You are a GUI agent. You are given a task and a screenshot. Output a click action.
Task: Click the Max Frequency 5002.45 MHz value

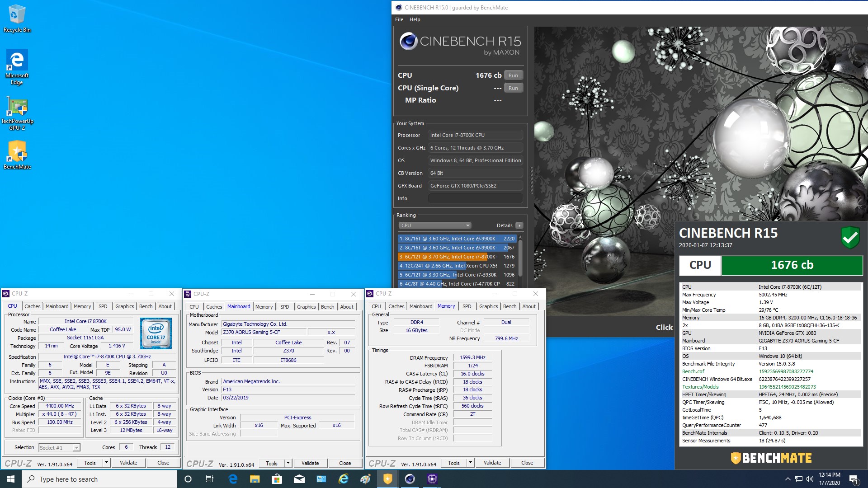[773, 295]
